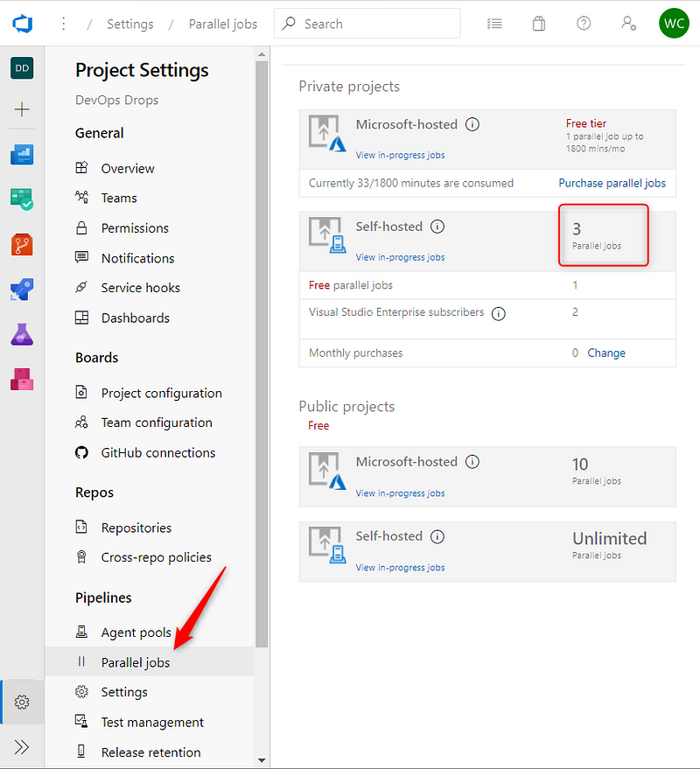Open Artifacts icon in left rail
700x769 pixels.
22,379
